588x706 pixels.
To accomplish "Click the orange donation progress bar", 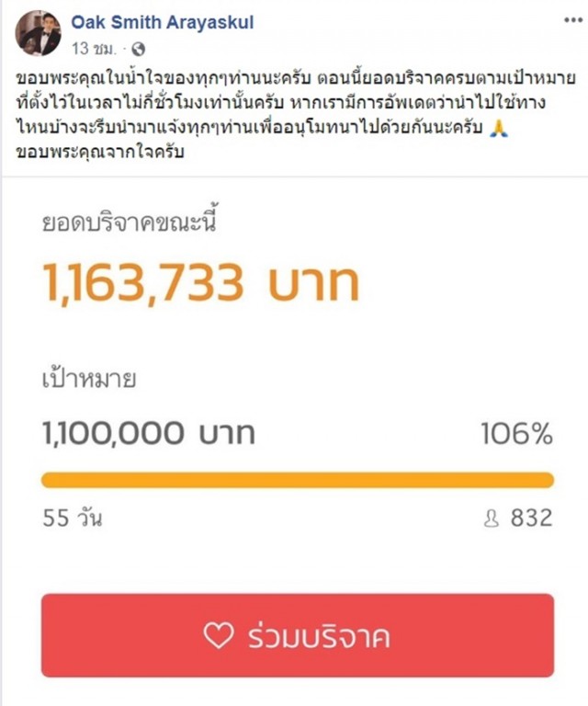I will coord(298,480).
